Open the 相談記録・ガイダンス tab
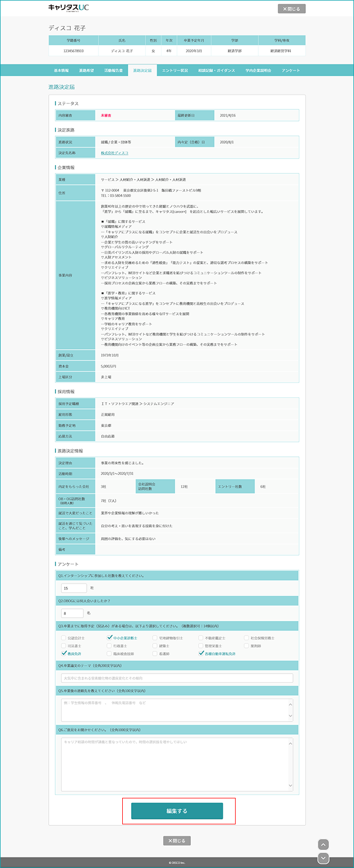The image size is (354, 868). (x=216, y=71)
